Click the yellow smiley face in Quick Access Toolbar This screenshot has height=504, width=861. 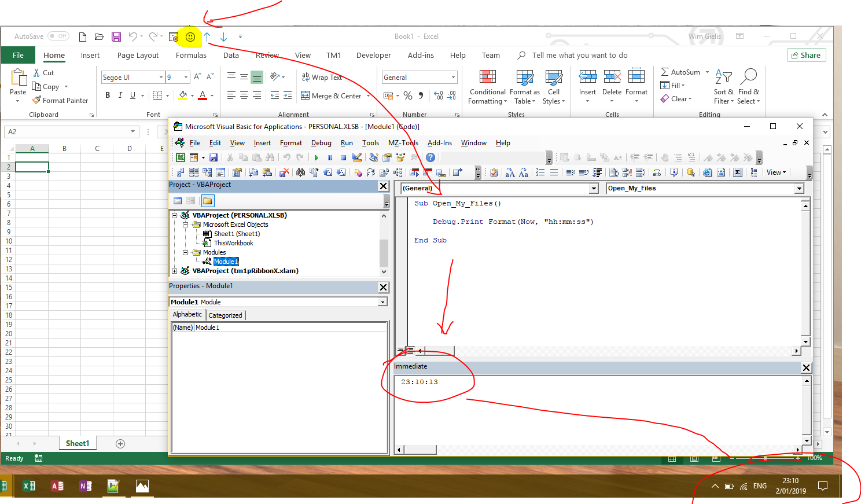coord(190,36)
